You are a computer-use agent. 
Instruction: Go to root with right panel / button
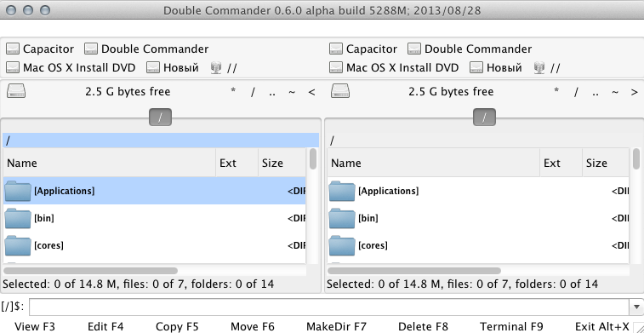(x=576, y=91)
